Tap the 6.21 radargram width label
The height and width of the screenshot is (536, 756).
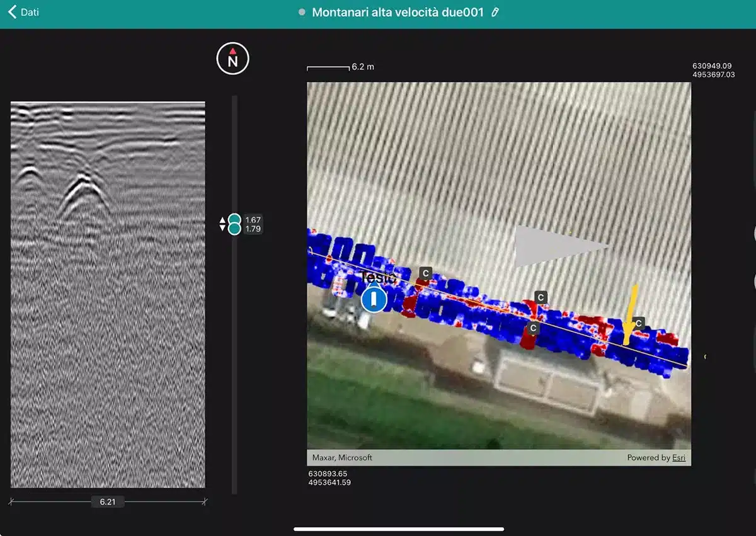pos(108,502)
